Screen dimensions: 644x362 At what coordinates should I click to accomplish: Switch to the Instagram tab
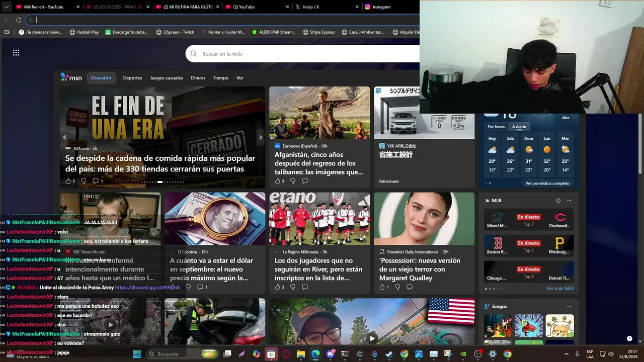click(x=390, y=7)
